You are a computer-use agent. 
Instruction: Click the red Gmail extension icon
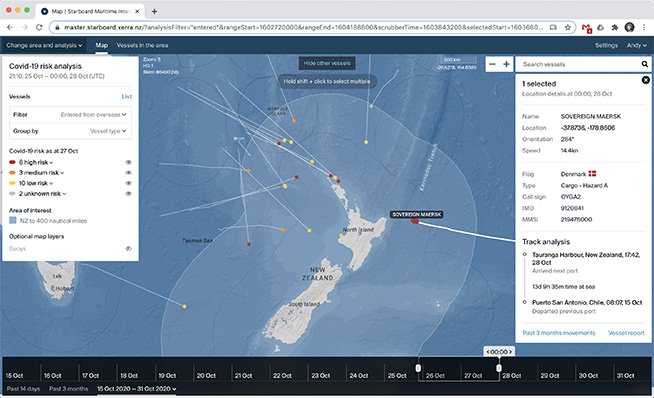click(x=587, y=28)
